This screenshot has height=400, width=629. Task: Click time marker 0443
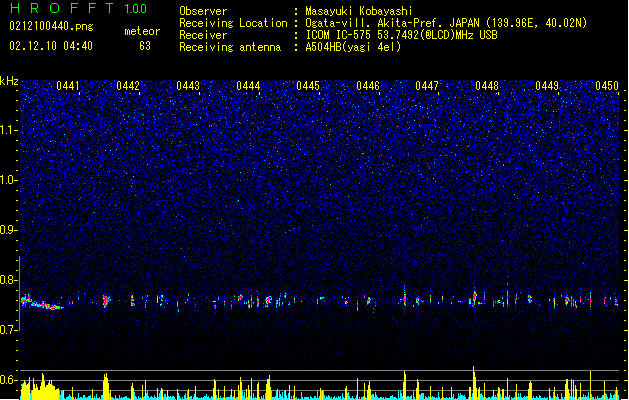[188, 86]
